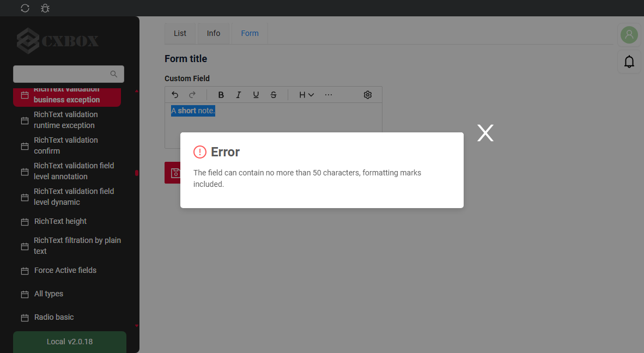Open the heading H dropdown
Image resolution: width=644 pixels, height=353 pixels.
coord(306,95)
